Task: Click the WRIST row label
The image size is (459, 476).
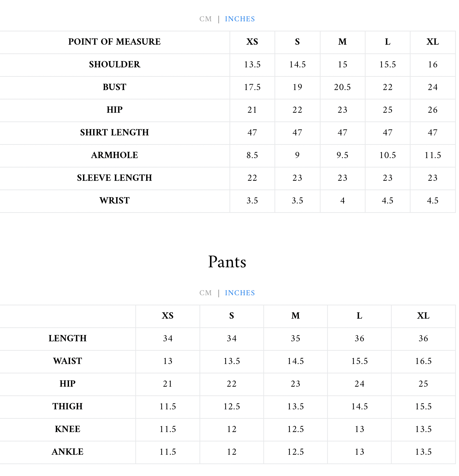Action: point(114,201)
